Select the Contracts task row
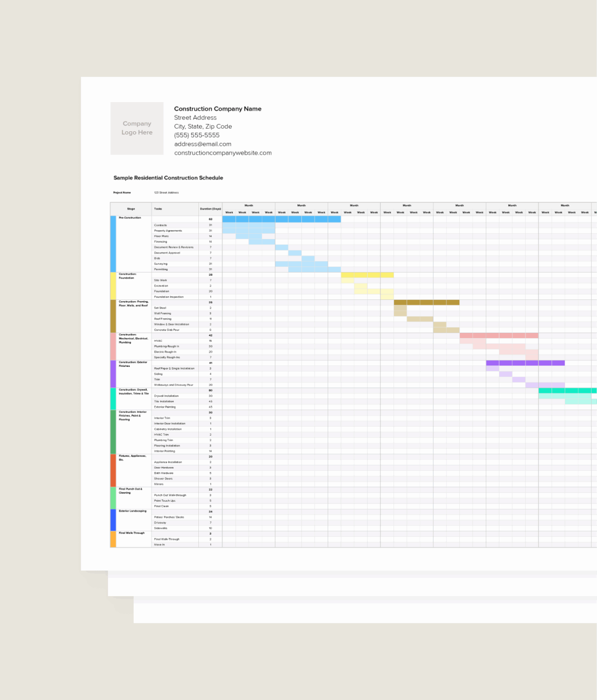The image size is (597, 700). 161,225
